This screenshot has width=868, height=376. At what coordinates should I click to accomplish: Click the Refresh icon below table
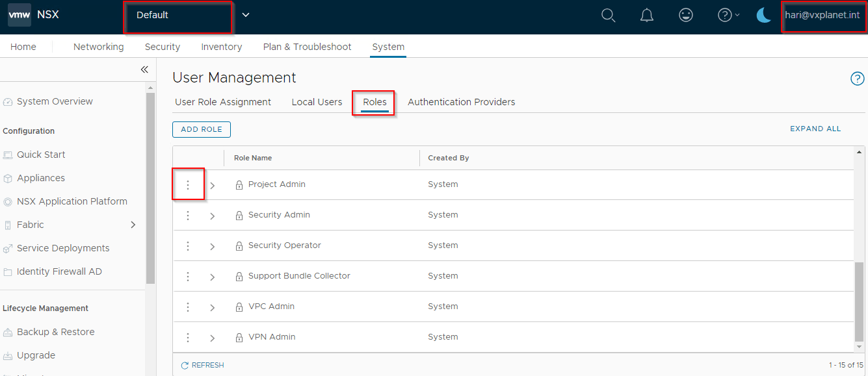[x=185, y=366]
